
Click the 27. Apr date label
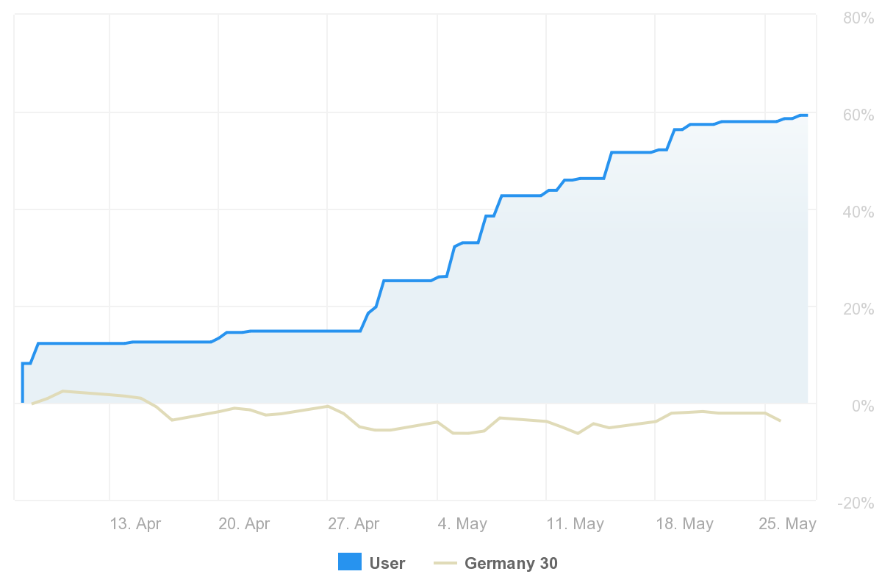pyautogui.click(x=354, y=524)
